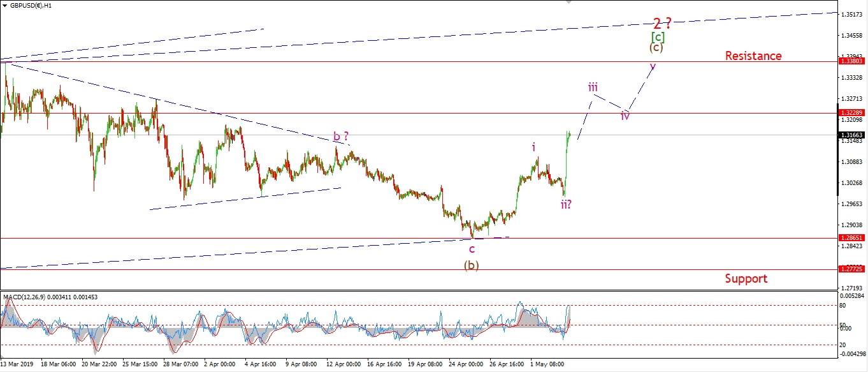
Task: Click the 1.27725 support price tag
Action: click(x=852, y=269)
